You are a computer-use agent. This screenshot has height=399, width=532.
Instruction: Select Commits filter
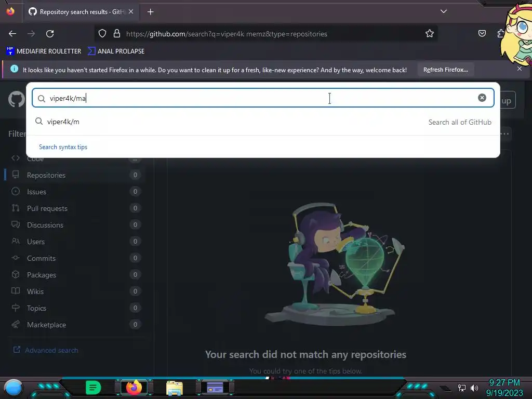(75, 258)
